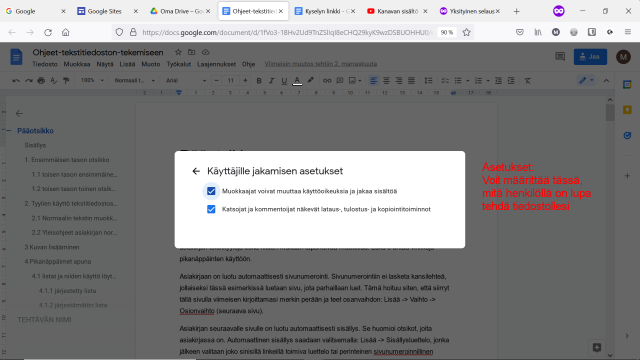Toggle italic formatting
Viewport: 640px width, 360px height.
tap(271, 81)
